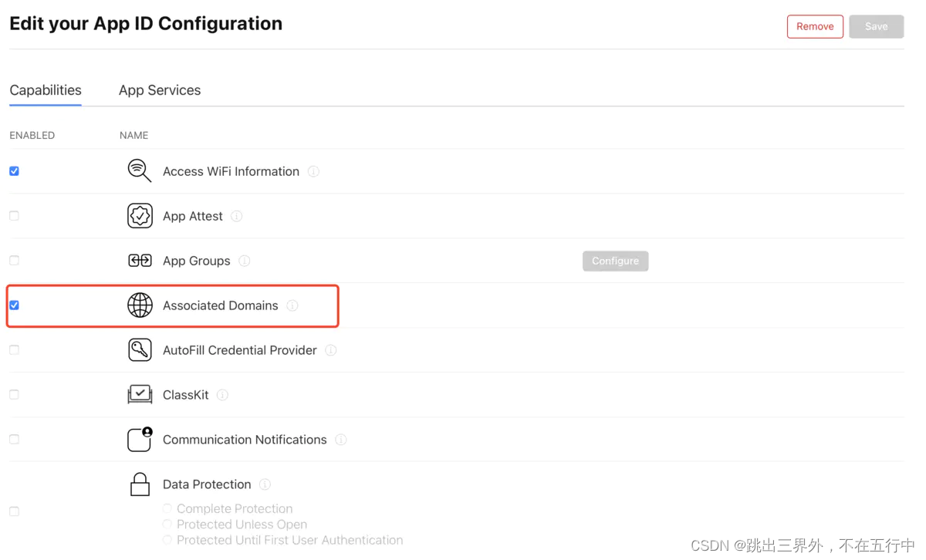Open the info tooltip next to App Attest

click(x=236, y=216)
